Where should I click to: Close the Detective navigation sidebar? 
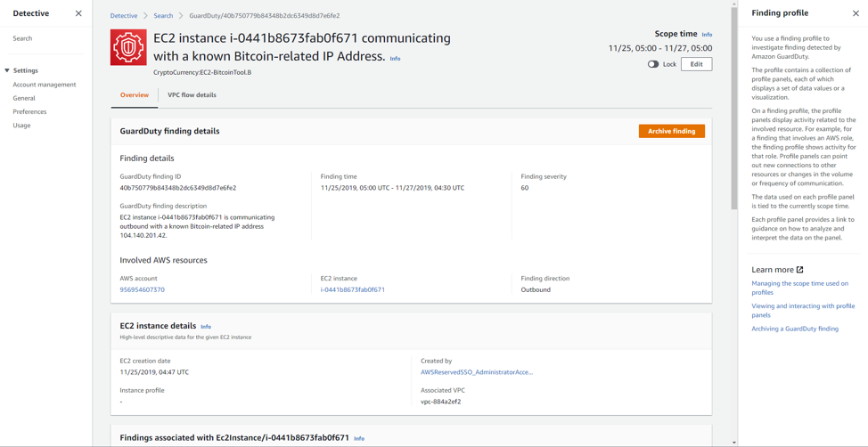click(x=78, y=13)
